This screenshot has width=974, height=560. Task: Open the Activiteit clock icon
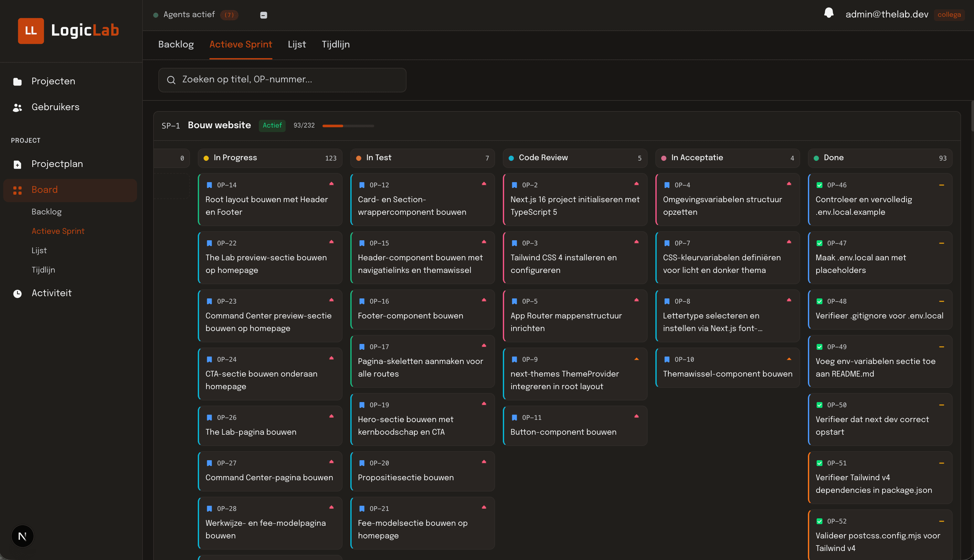pos(17,294)
